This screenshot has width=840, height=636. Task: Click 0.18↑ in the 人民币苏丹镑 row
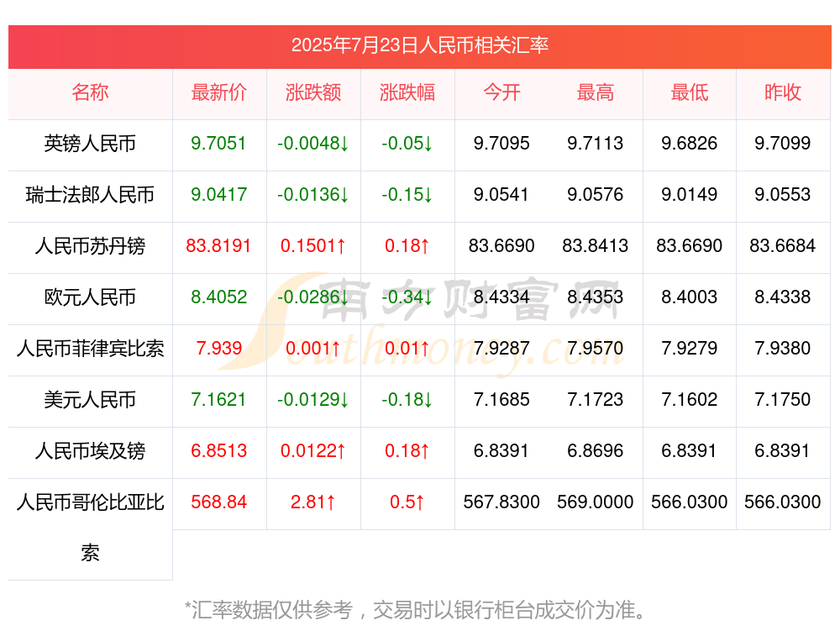407,246
